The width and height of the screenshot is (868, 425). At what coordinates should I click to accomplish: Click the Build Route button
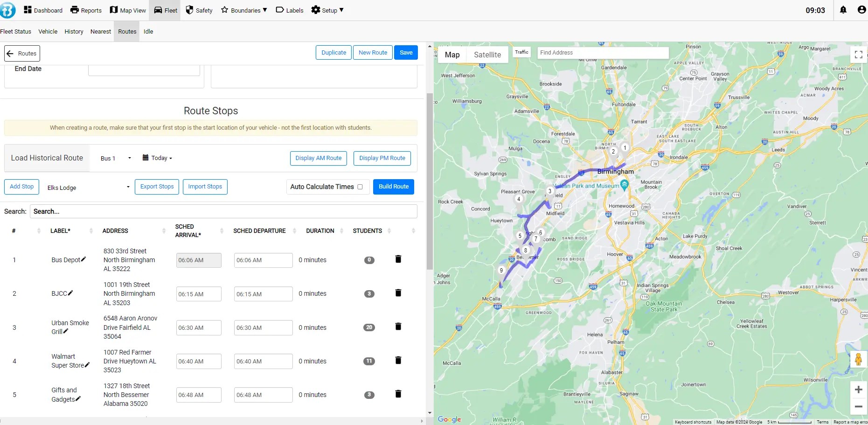(394, 187)
